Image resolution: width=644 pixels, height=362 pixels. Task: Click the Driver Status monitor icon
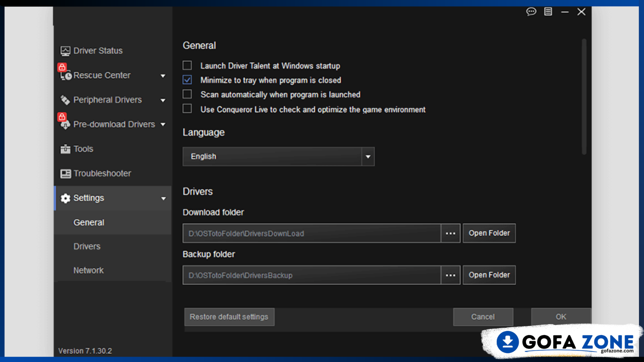(65, 51)
